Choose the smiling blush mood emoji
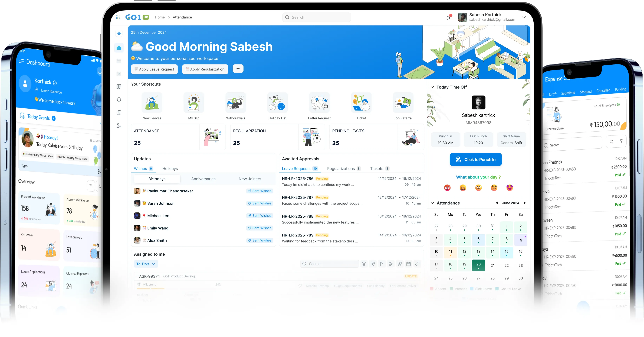The width and height of the screenshot is (644, 337). pyautogui.click(x=494, y=188)
